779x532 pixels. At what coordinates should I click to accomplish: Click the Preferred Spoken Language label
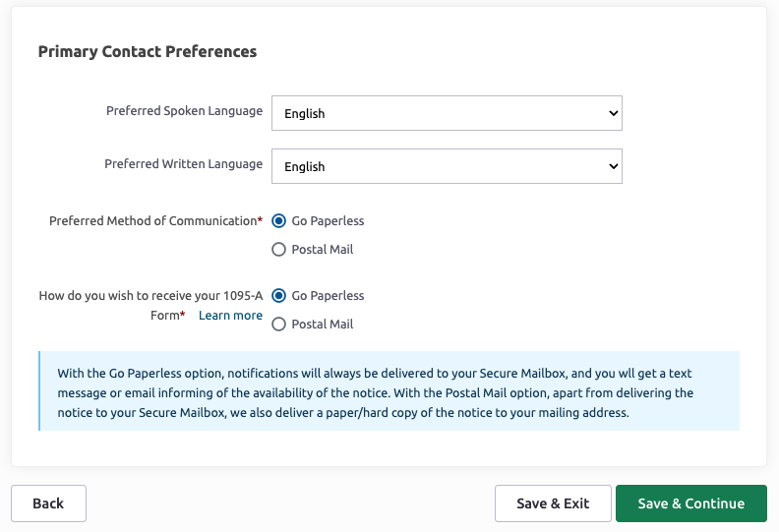click(184, 111)
